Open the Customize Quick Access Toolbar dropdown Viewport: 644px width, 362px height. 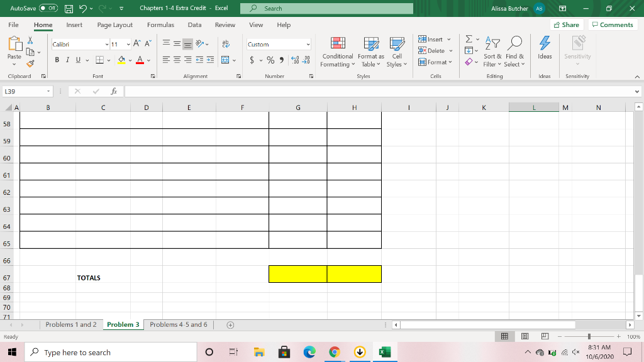point(121,9)
